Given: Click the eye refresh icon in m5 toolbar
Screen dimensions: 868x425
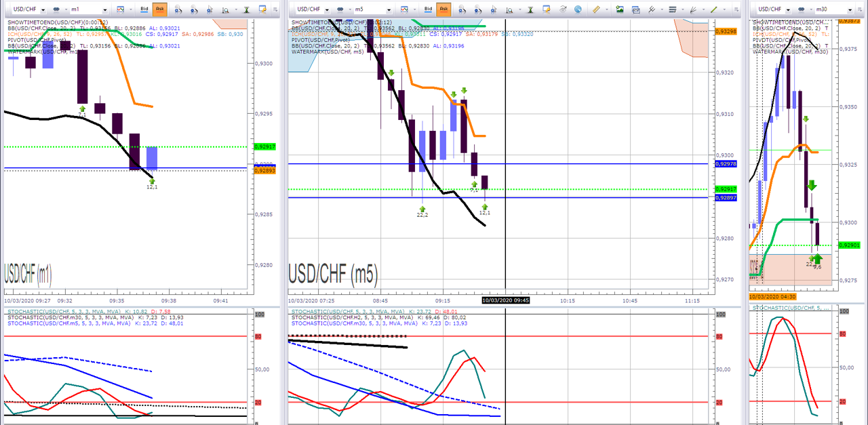Looking at the screenshot, I should [563, 9].
